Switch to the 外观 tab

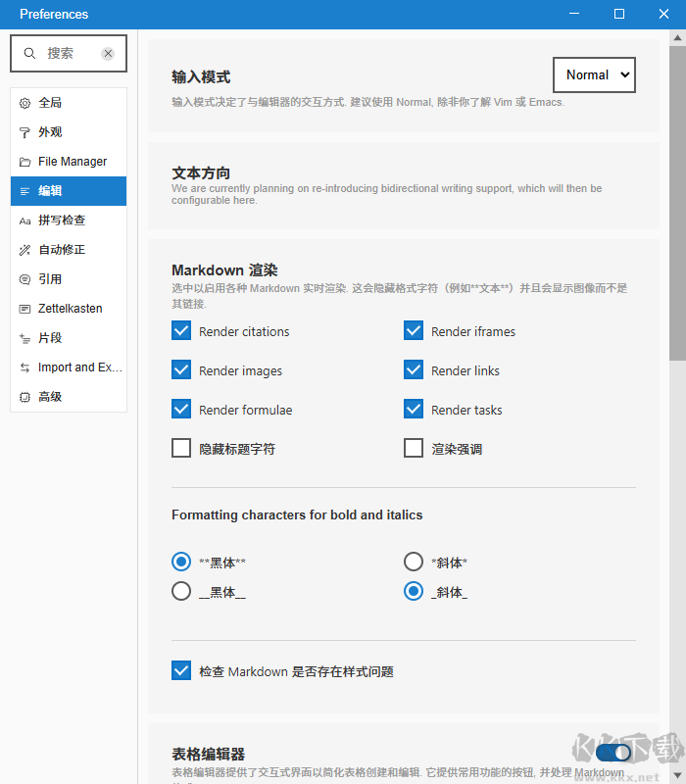pyautogui.click(x=69, y=132)
